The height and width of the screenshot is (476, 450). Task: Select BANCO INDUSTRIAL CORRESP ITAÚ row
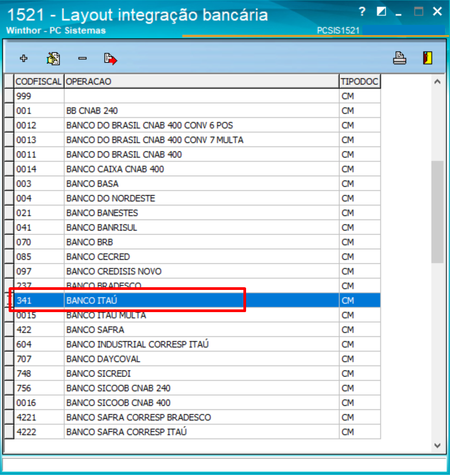[193, 344]
